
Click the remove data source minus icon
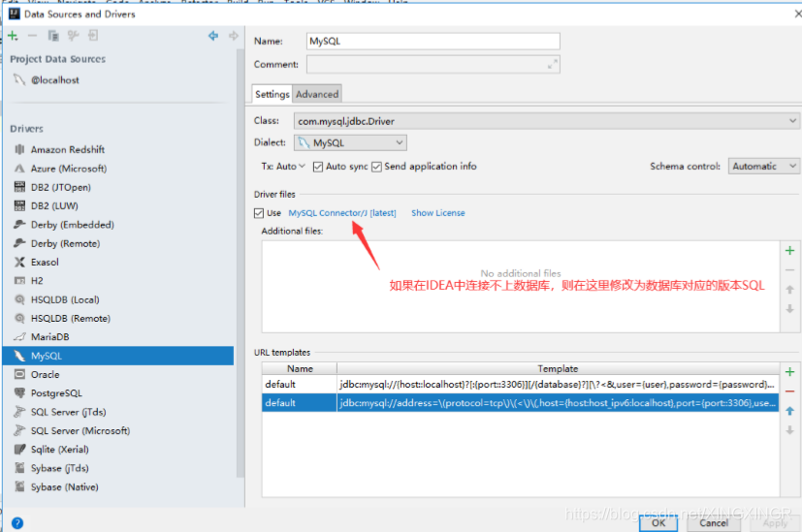(x=32, y=36)
